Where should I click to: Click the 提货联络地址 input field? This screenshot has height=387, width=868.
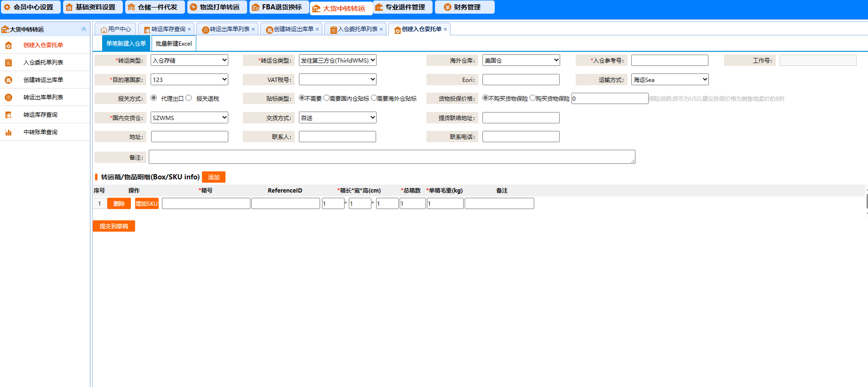coord(521,118)
